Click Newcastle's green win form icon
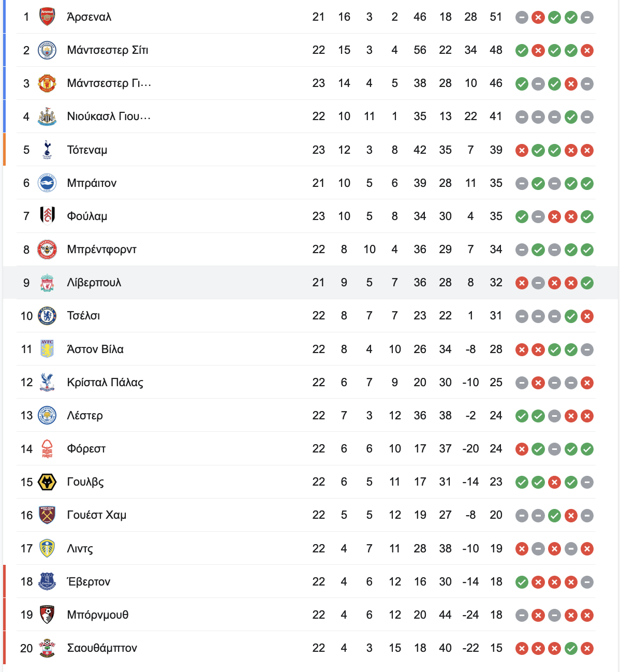Viewport: 620px width, 672px height. pyautogui.click(x=571, y=117)
